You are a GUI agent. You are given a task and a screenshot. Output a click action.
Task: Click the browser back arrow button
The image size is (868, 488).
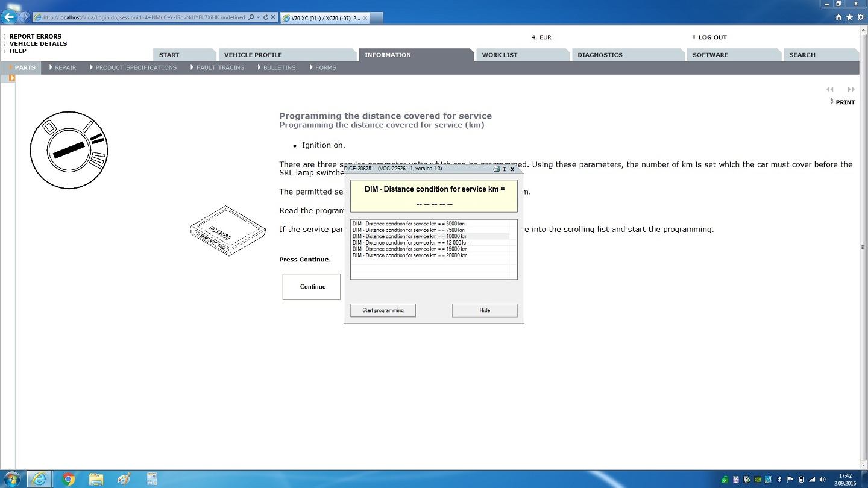[x=9, y=17]
